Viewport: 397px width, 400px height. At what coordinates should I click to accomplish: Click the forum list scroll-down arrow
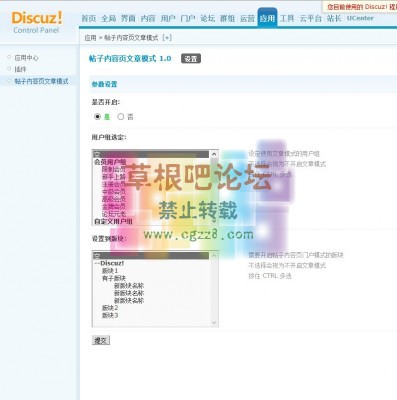pyautogui.click(x=214, y=322)
